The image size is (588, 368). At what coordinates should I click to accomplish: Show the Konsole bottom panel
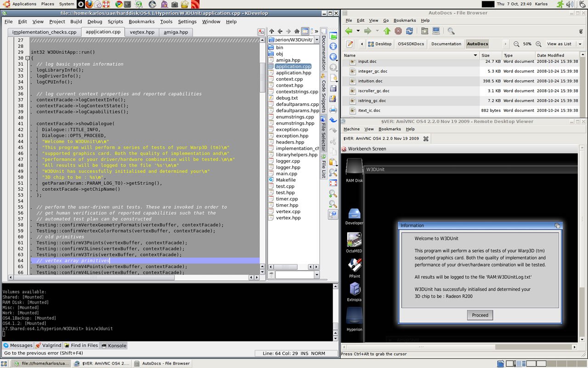click(x=113, y=345)
